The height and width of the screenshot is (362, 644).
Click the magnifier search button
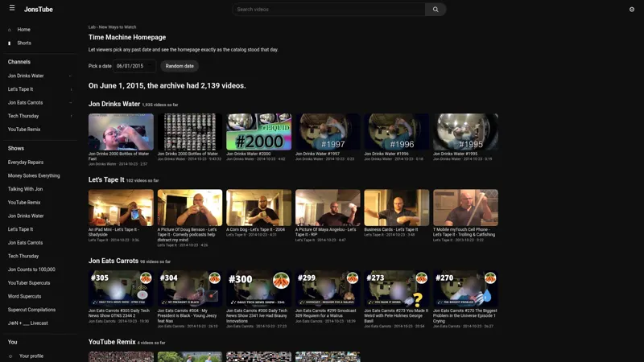tap(436, 10)
